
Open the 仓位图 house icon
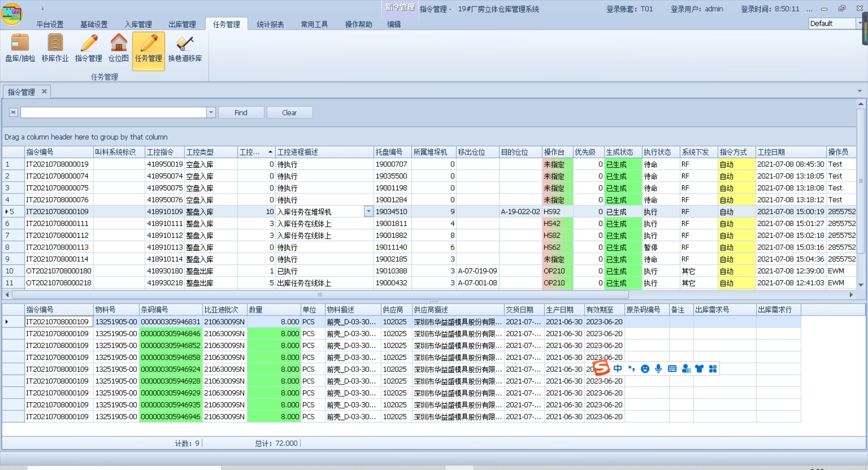[x=118, y=48]
